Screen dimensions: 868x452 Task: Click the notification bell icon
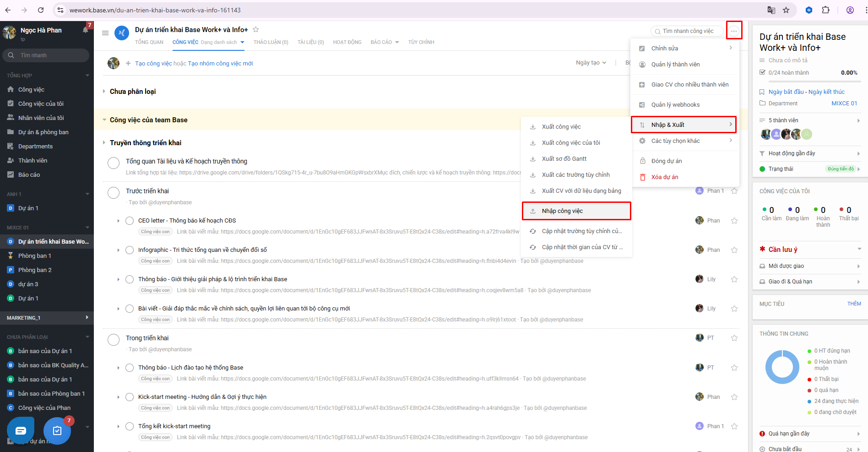pyautogui.click(x=86, y=30)
